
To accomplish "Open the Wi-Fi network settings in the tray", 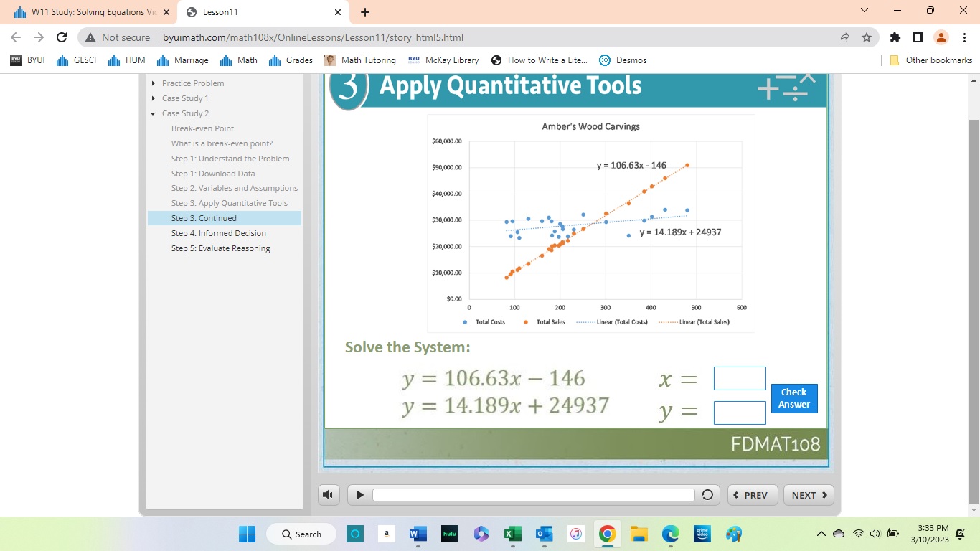I will (x=858, y=534).
